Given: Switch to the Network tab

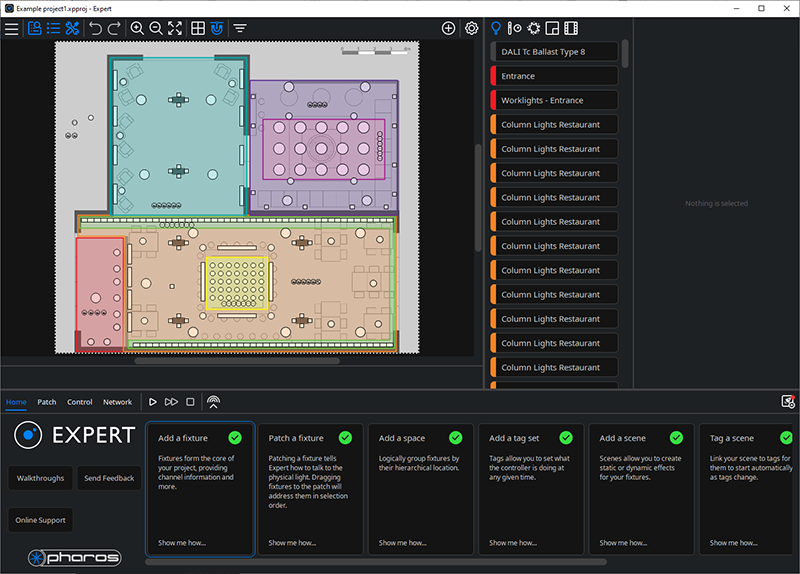Looking at the screenshot, I should point(117,402).
